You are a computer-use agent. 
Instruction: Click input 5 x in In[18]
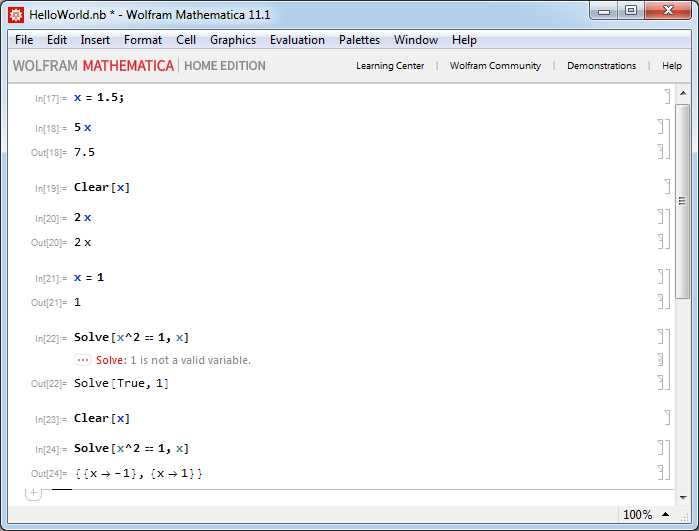pyautogui.click(x=82, y=128)
